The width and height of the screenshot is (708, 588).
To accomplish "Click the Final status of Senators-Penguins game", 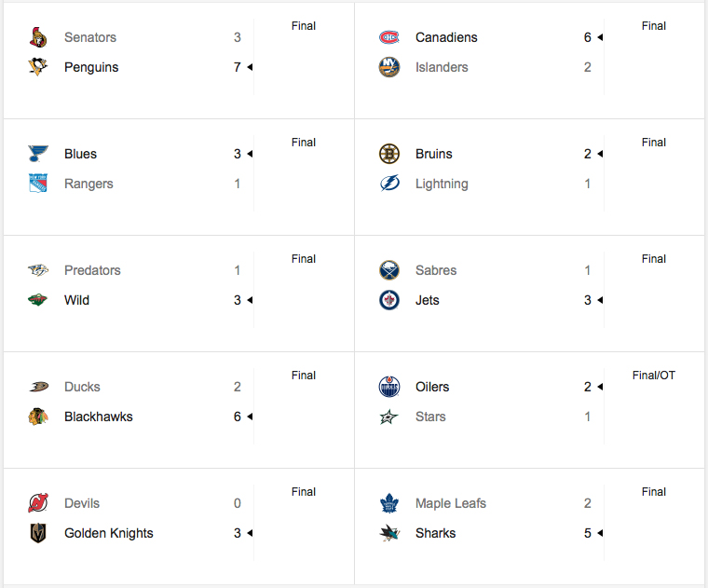I will click(304, 26).
